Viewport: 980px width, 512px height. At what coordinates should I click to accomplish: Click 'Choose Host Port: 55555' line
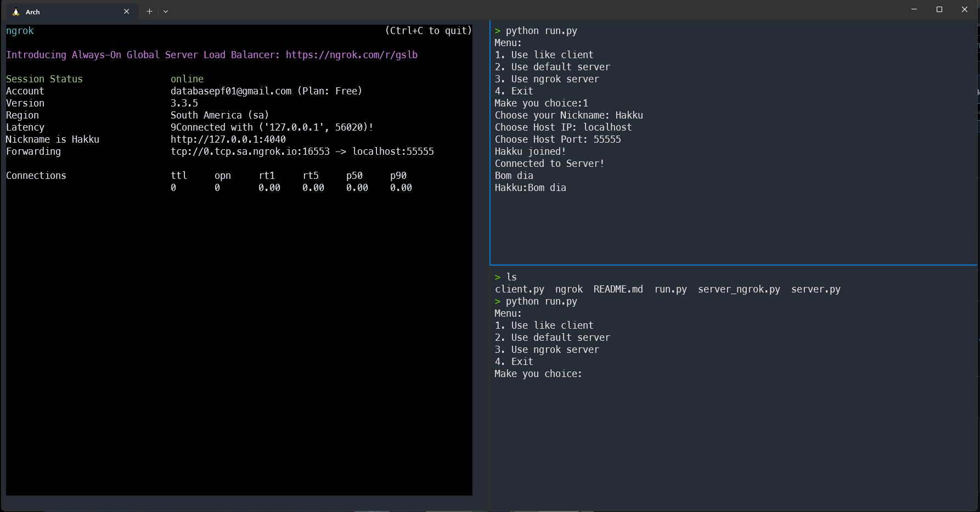[558, 139]
